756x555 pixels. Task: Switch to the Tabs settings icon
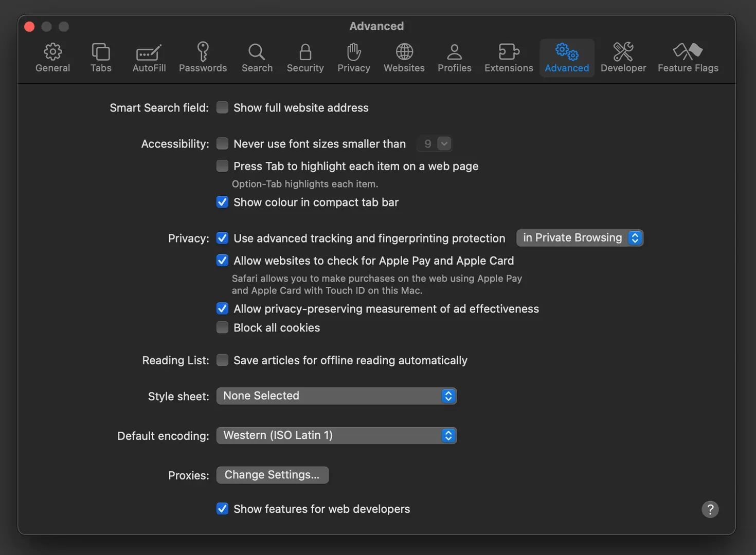click(101, 58)
